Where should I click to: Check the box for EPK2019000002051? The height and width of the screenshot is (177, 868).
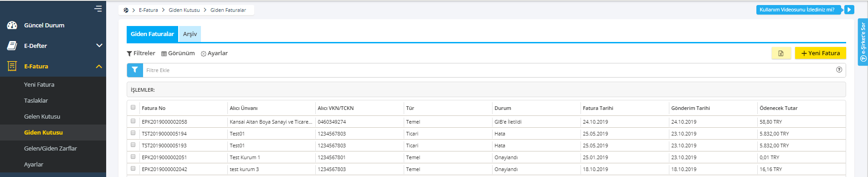click(x=133, y=157)
